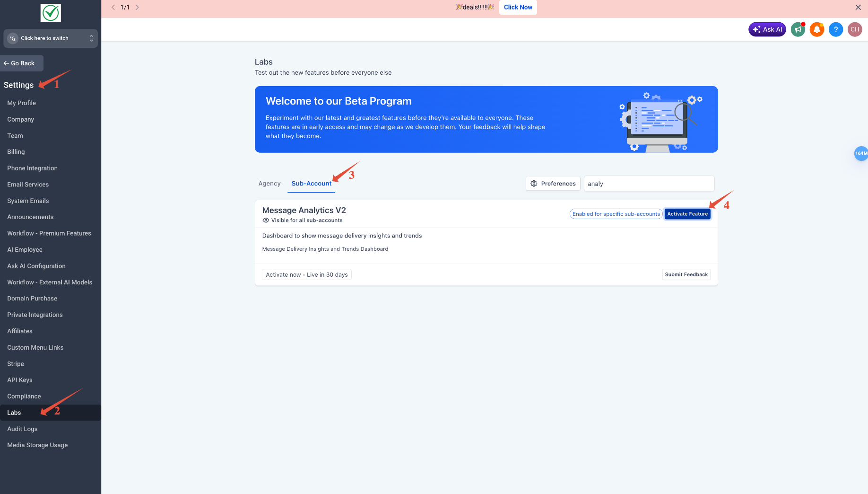868x494 pixels.
Task: Open the CH user avatar menu
Action: click(x=855, y=29)
